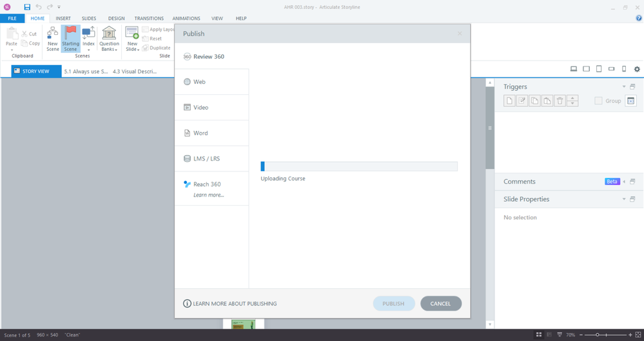Click the Reset slide option
This screenshot has height=341, width=644.
[x=152, y=39]
